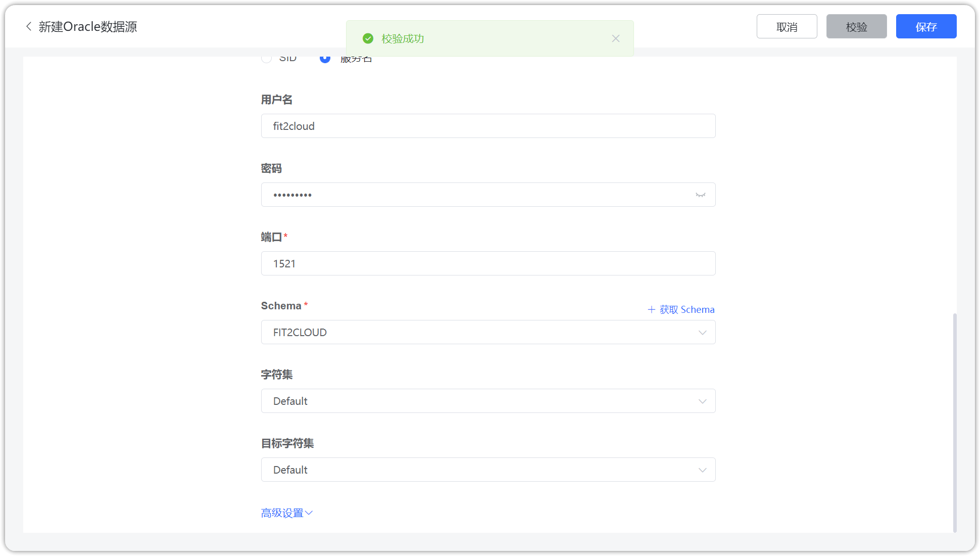Image resolution: width=980 pixels, height=556 pixels.
Task: Click the 校验成功 message text
Action: point(403,38)
